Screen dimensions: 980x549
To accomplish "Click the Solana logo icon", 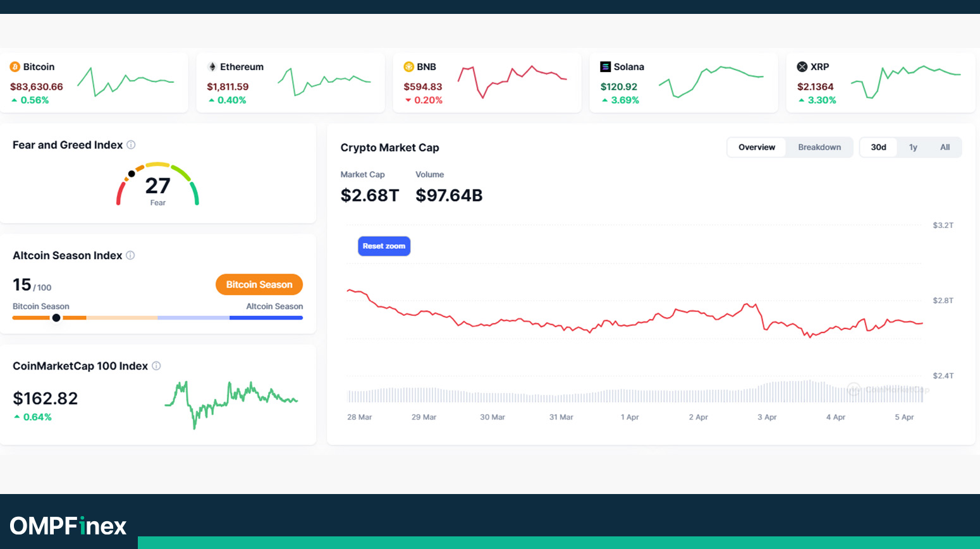I will click(605, 67).
